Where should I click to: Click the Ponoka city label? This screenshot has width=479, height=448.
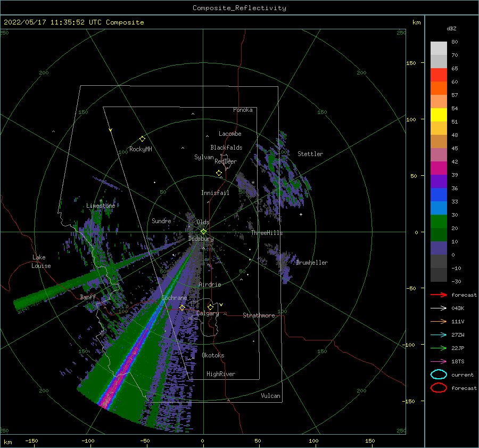coord(243,110)
